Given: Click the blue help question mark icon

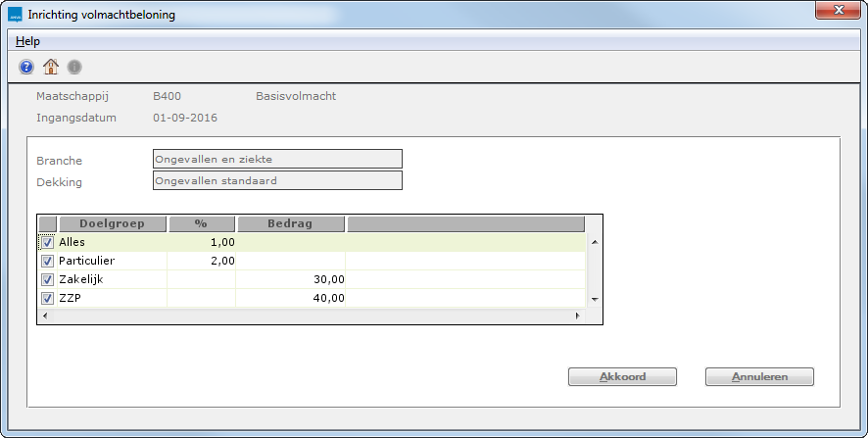Looking at the screenshot, I should pos(26,67).
